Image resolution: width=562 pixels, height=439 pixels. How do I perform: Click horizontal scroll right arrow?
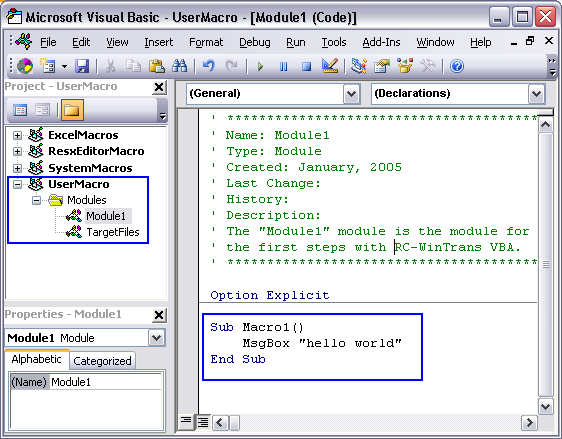tap(529, 423)
